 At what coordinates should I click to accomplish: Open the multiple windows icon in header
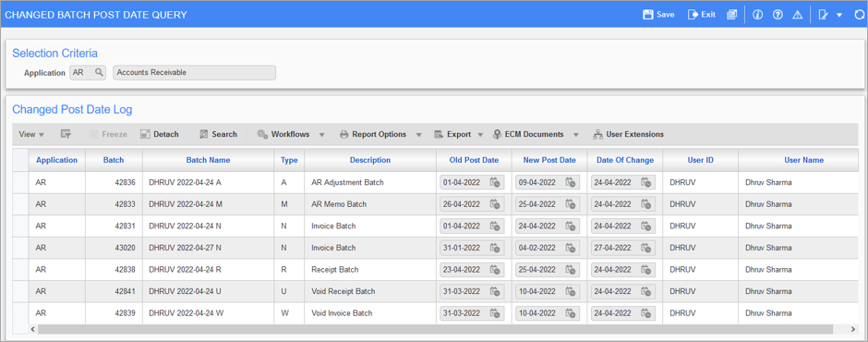point(732,15)
